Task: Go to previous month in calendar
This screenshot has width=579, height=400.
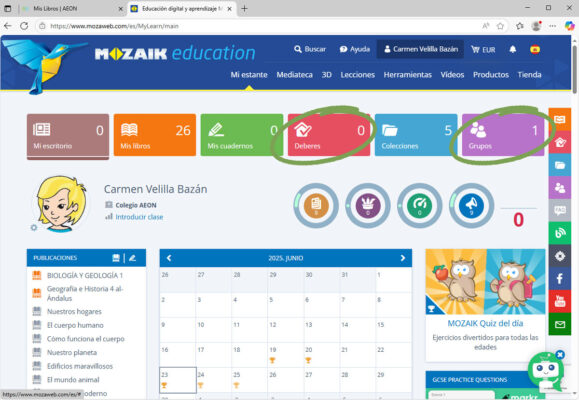Action: pyautogui.click(x=169, y=258)
